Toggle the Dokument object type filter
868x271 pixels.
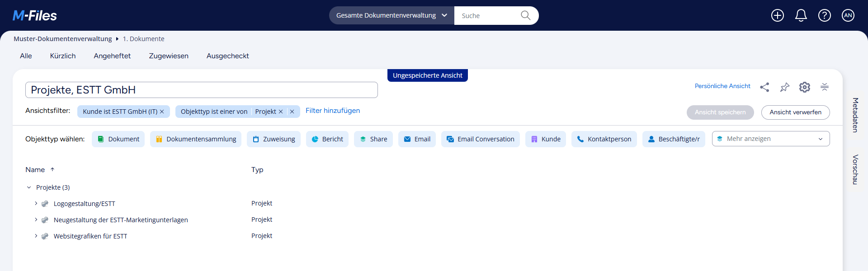118,139
